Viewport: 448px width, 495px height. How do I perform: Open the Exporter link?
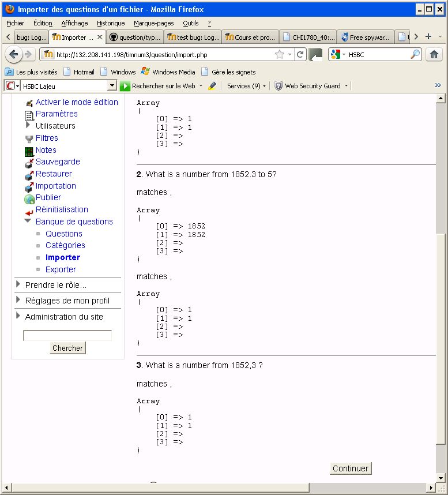pos(61,269)
